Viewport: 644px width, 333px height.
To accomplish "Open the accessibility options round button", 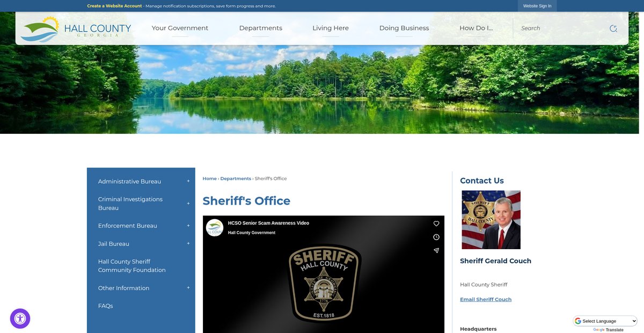I will (x=20, y=318).
